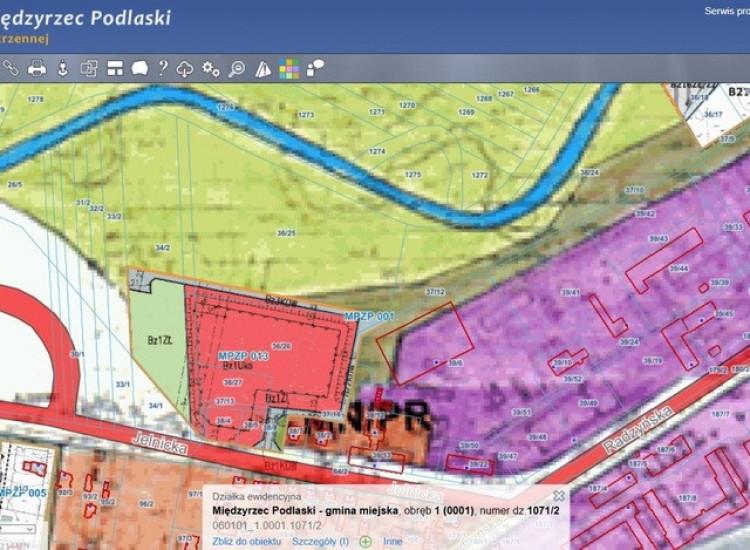Click the 'Radzyńska' street label
Image resolution: width=750 pixels, height=550 pixels.
(638, 429)
